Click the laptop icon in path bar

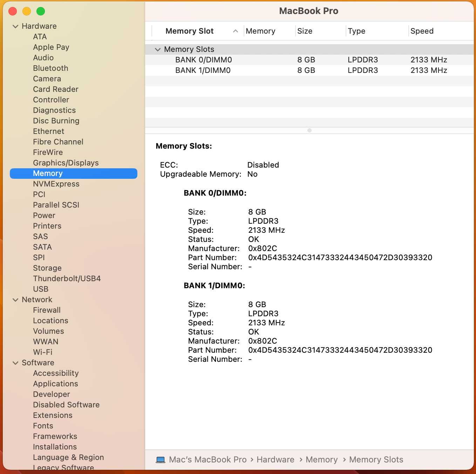click(161, 460)
